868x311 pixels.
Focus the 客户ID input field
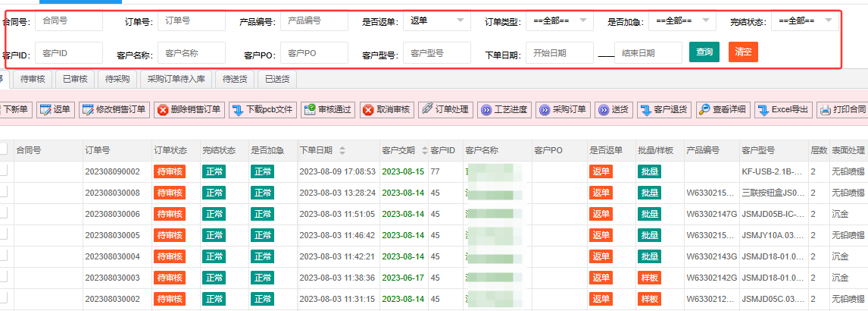pos(69,52)
